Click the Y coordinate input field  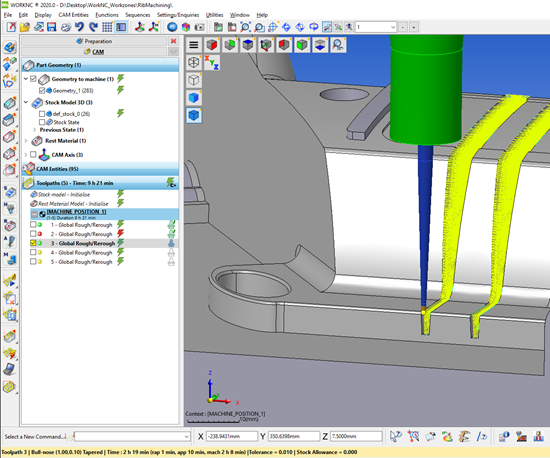tap(294, 436)
